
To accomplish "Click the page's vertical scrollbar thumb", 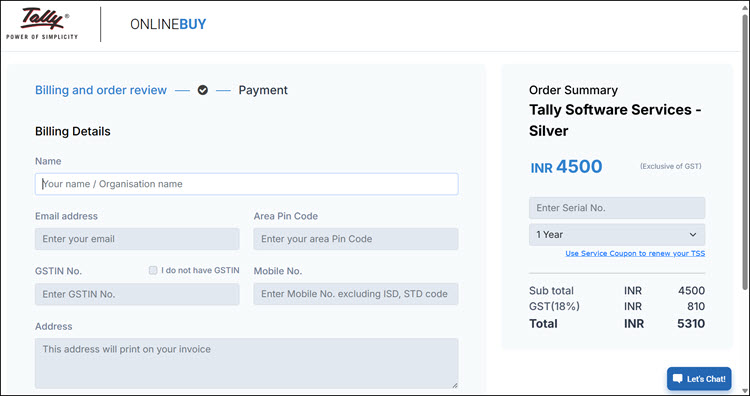I will point(745,151).
